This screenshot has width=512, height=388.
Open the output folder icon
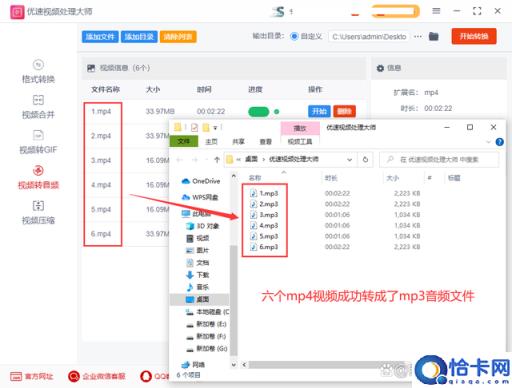click(433, 36)
